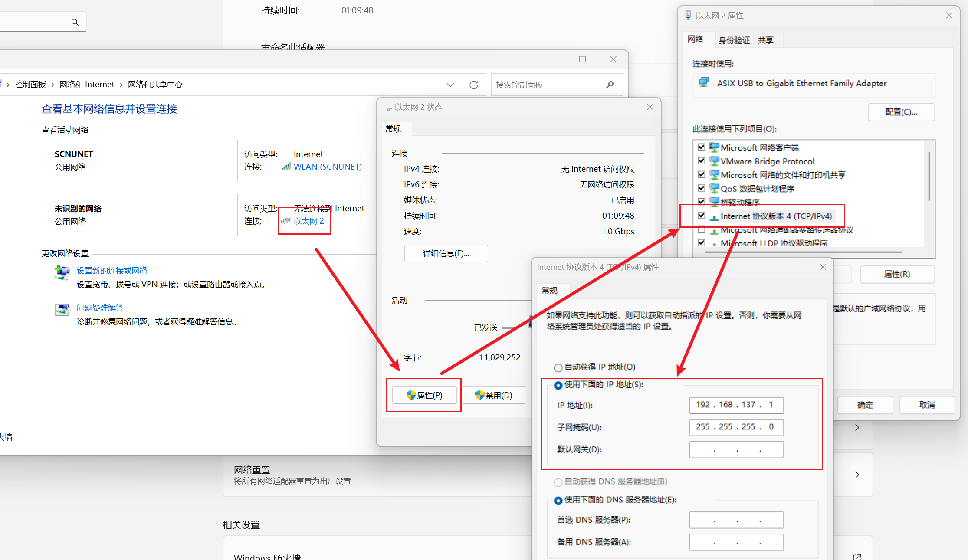Maximize the Control Panel window

click(582, 59)
